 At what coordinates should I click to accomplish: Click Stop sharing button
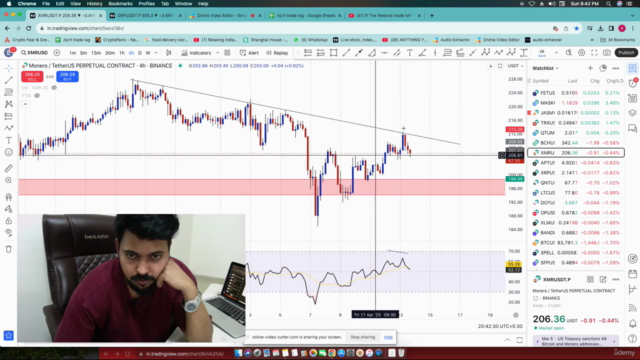coord(362,337)
